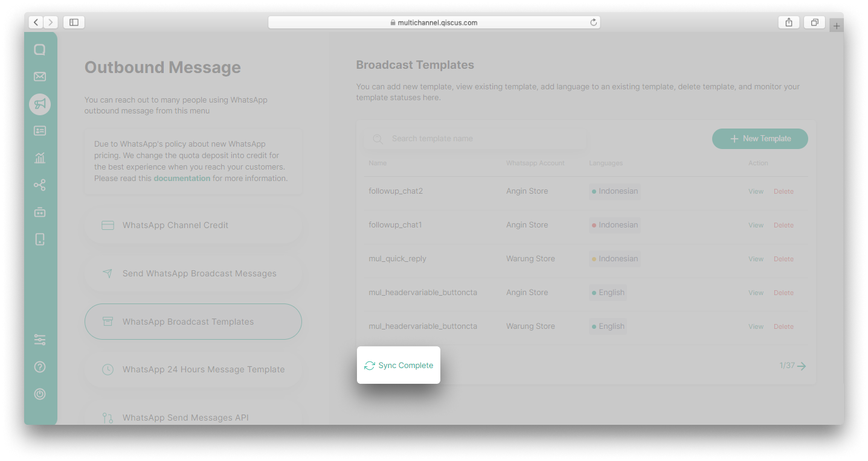Delete the mul_quick_reply template
This screenshot has width=868, height=461.
coord(784,259)
